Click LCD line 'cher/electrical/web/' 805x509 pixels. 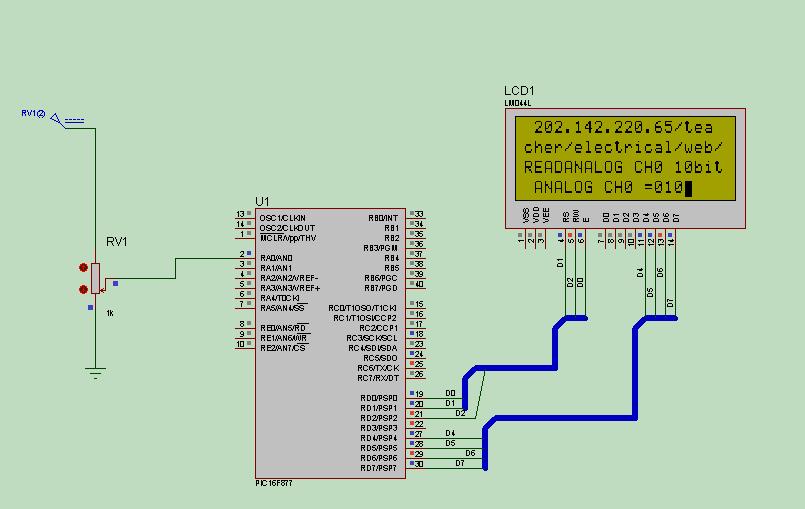click(x=623, y=147)
